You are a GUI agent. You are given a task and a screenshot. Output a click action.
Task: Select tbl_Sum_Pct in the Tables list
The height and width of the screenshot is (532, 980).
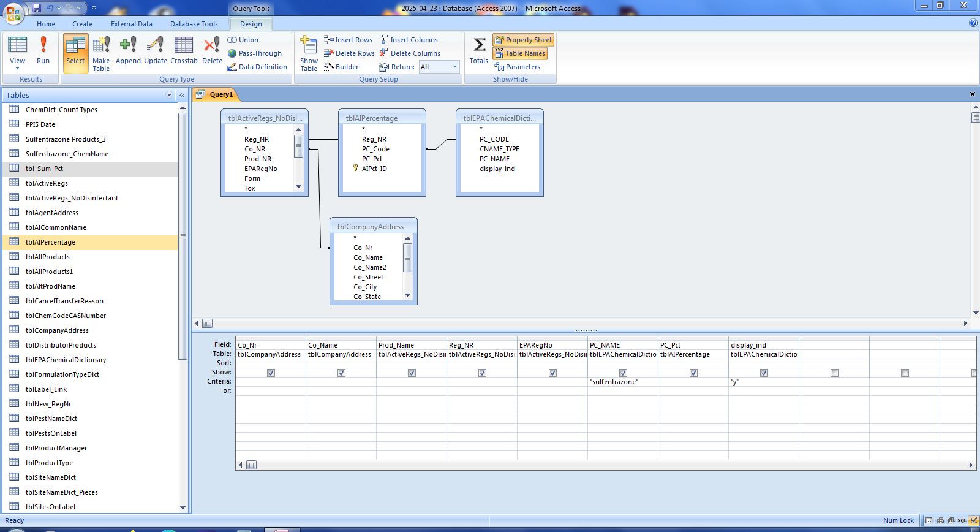[x=90, y=169]
